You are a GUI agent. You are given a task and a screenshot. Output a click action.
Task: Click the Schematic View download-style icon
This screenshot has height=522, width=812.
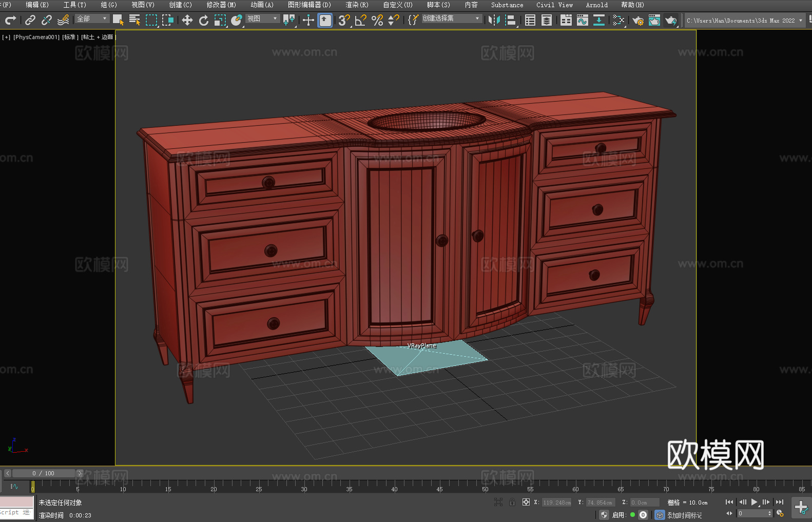pos(599,20)
